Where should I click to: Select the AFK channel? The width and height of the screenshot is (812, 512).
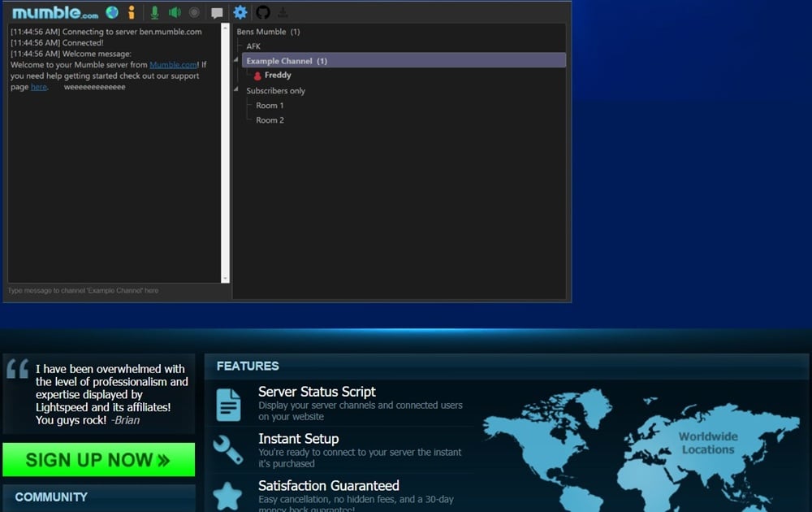(253, 46)
